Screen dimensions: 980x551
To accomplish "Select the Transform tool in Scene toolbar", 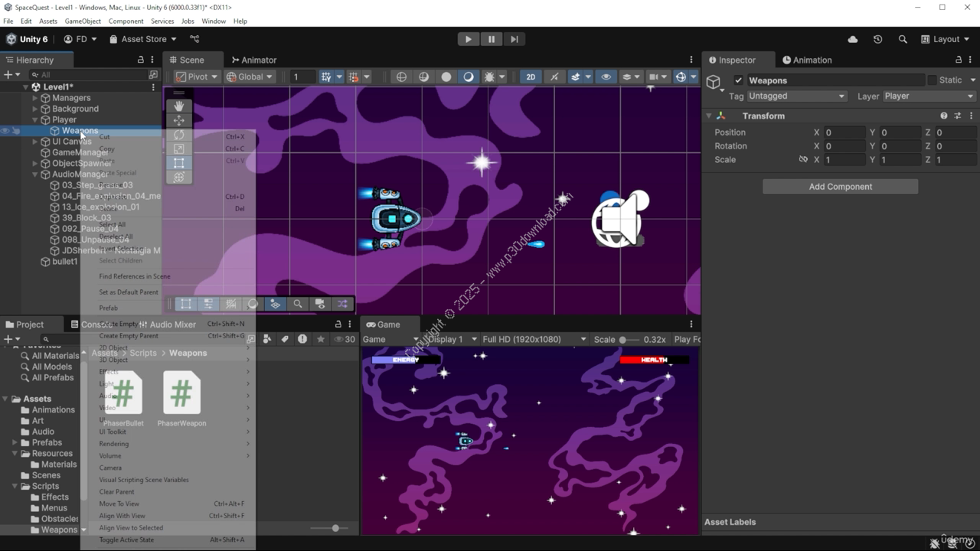I will 178,177.
